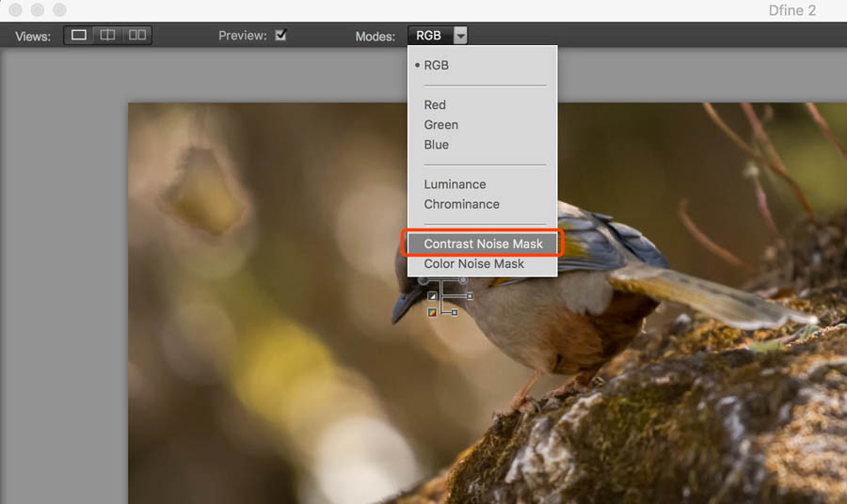Click the control point anchor circle

[423, 280]
